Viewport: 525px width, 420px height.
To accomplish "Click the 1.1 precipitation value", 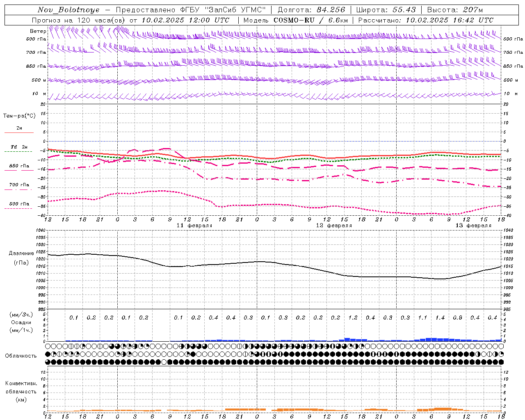I will pos(422,317).
